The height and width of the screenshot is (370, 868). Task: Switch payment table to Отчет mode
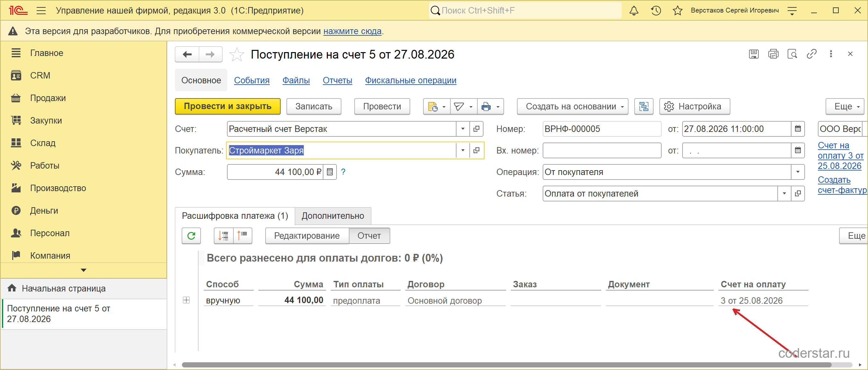coord(369,236)
